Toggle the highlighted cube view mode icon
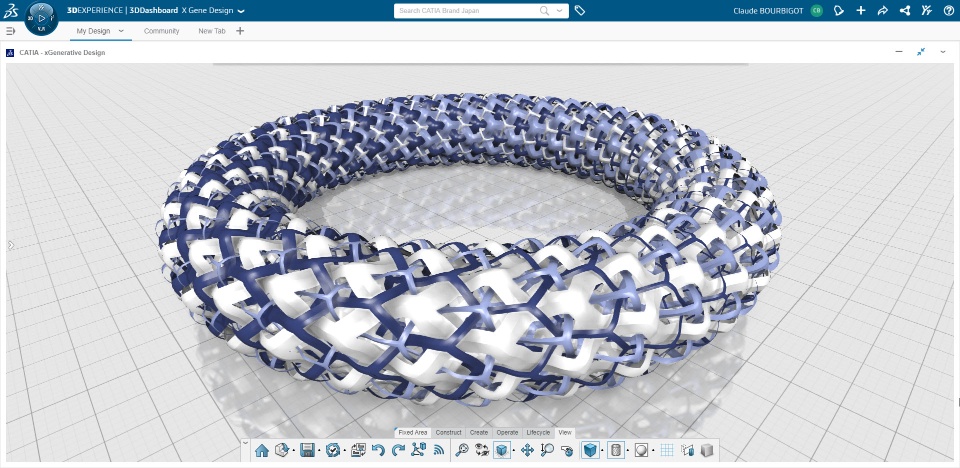The height and width of the screenshot is (468, 960). 502,450
